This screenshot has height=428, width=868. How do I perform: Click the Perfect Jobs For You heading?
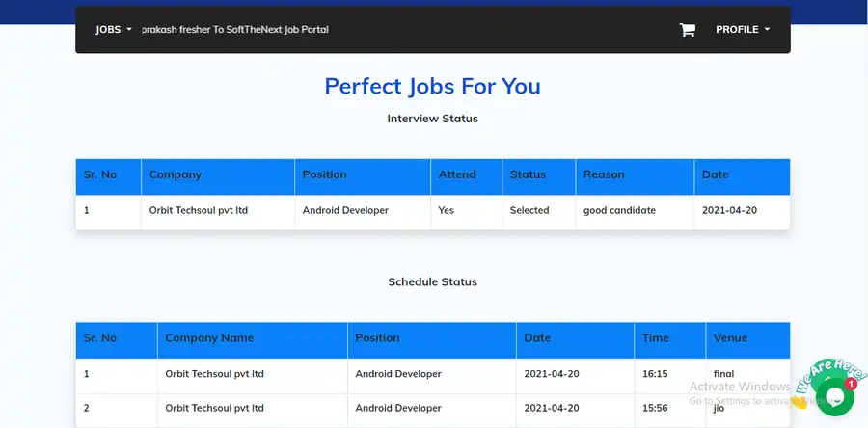432,86
